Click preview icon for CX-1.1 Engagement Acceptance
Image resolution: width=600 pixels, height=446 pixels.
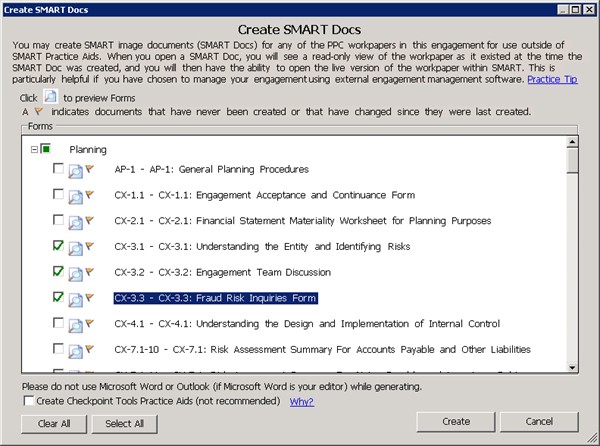[x=76, y=196]
